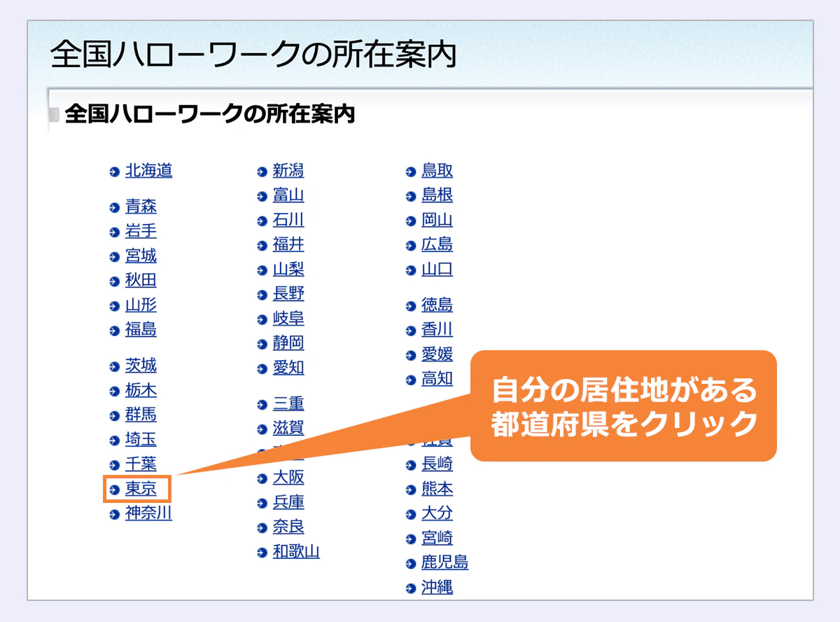Open the 大分 link
This screenshot has height=622, width=840.
(437, 513)
